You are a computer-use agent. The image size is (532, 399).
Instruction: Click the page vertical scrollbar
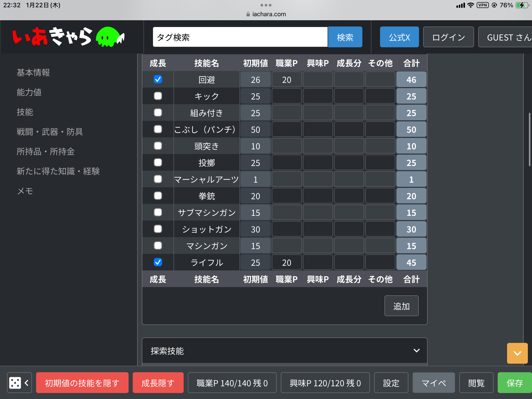click(x=529, y=140)
